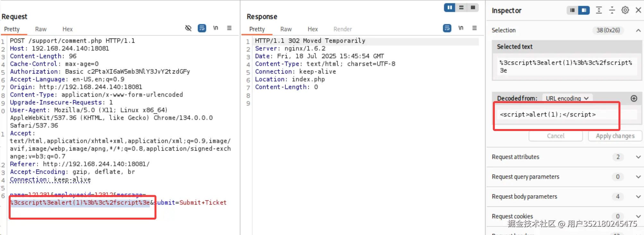
Task: Click 302 Moved Temporarily status line
Action: [310, 41]
